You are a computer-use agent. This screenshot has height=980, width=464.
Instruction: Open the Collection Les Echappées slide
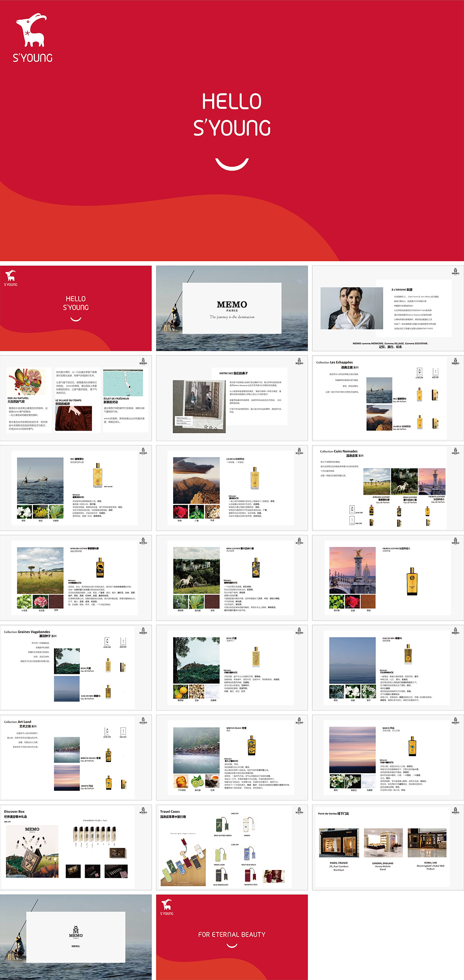pos(388,398)
